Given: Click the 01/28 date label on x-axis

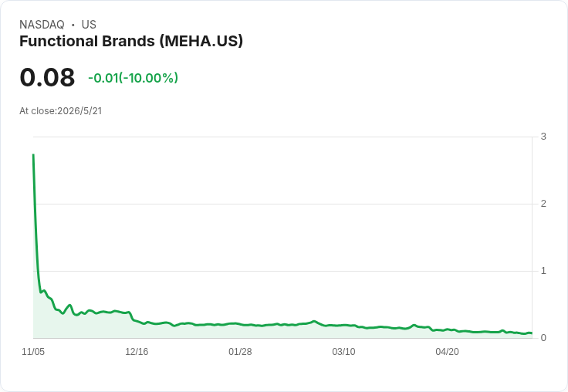Looking at the screenshot, I should 240,352.
